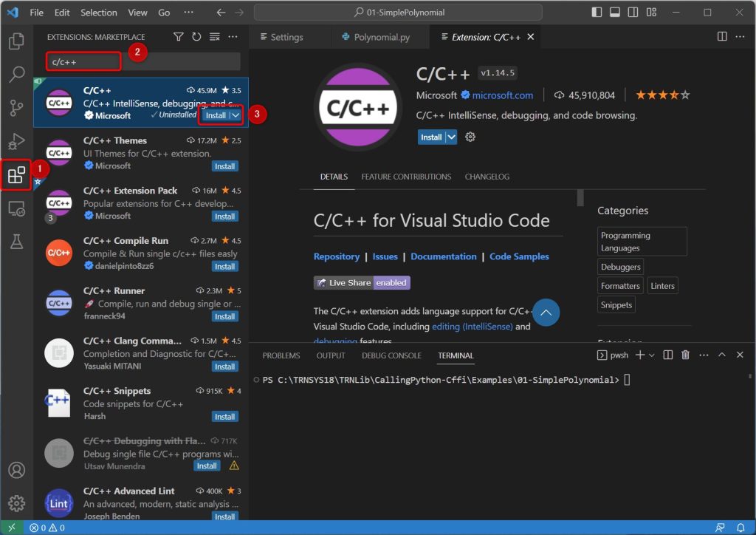Split the terminal panel
This screenshot has height=535, width=756.
[x=667, y=355]
